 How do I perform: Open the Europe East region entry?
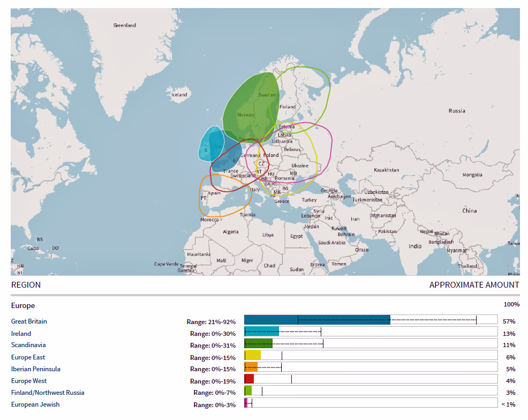pyautogui.click(x=28, y=357)
